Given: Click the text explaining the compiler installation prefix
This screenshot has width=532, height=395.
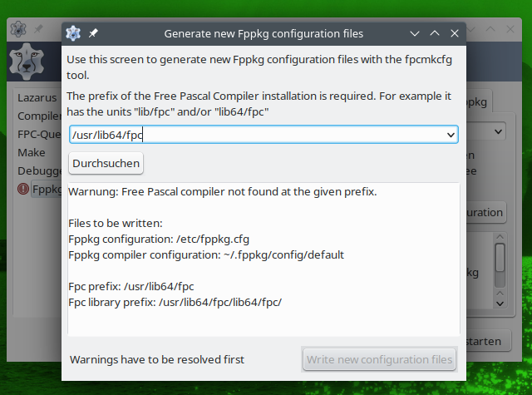Looking at the screenshot, I should click(259, 104).
